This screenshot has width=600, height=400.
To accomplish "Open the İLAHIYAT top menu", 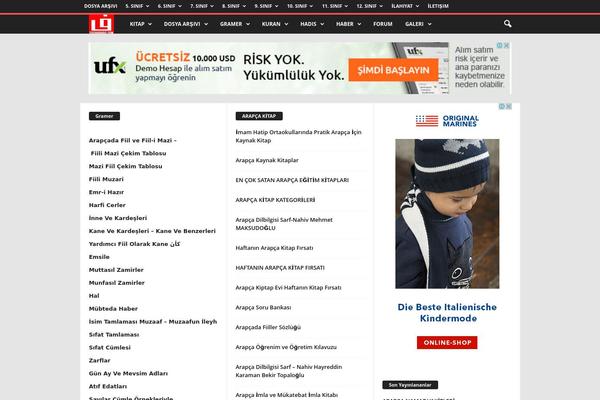I will (x=405, y=6).
